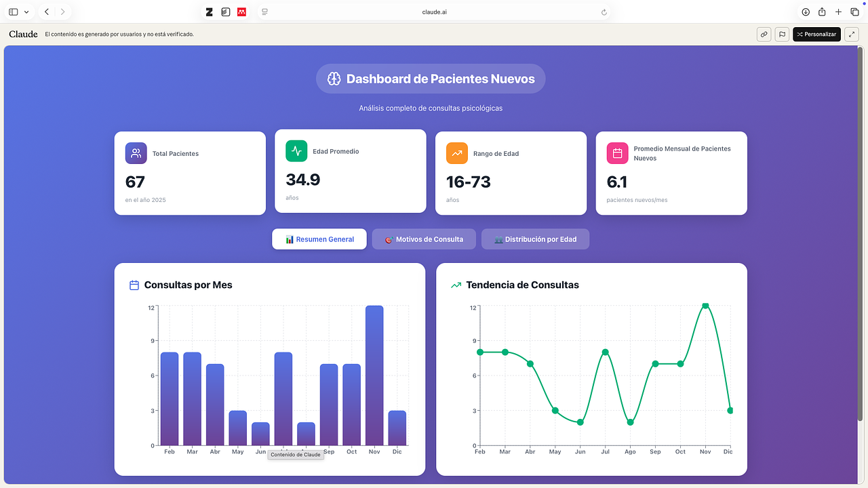Click the claude.ai address bar
The height and width of the screenshot is (488, 868).
pos(434,12)
